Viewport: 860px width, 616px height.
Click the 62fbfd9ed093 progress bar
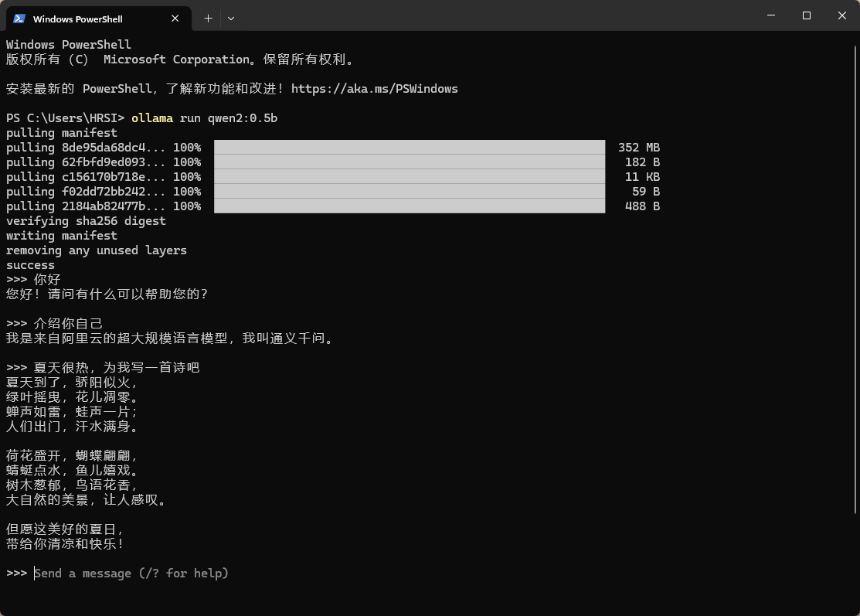(x=410, y=162)
